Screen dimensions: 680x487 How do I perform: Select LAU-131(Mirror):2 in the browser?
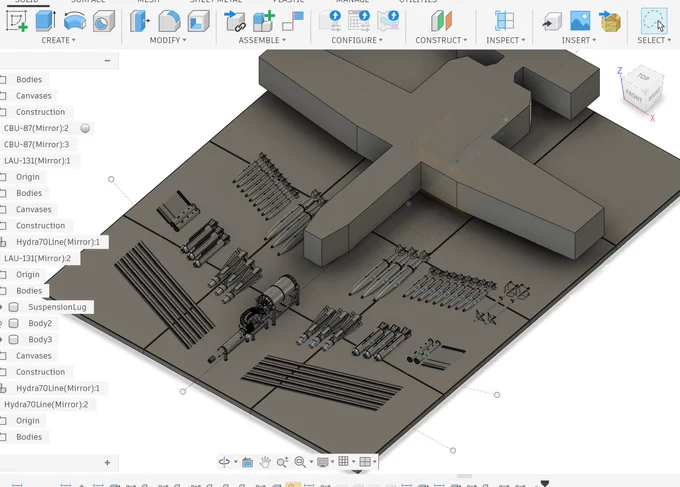pos(37,258)
